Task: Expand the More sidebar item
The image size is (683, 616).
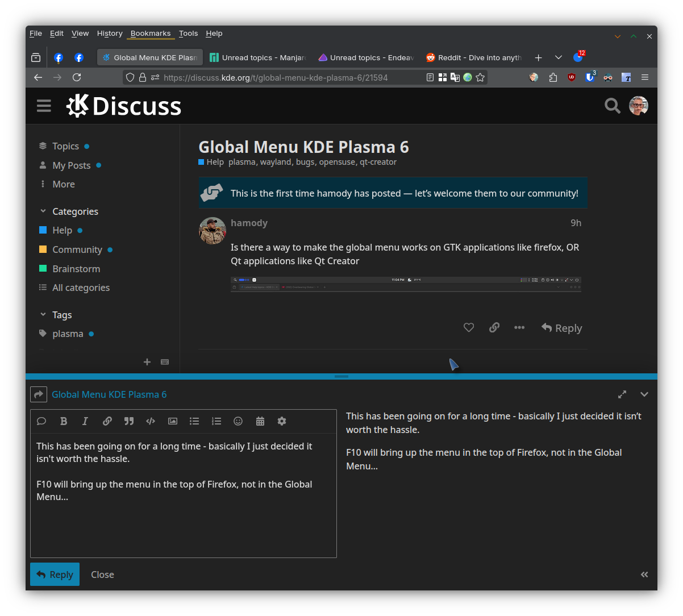Action: (57, 184)
